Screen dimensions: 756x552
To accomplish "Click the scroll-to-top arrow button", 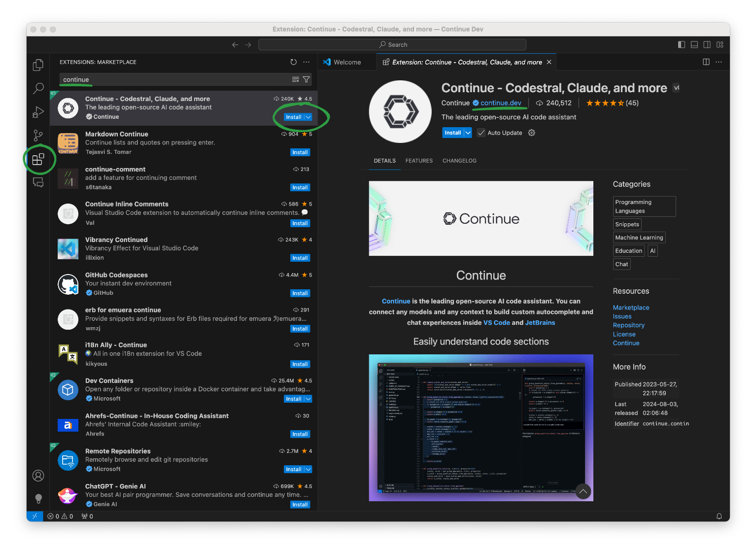I will click(583, 491).
